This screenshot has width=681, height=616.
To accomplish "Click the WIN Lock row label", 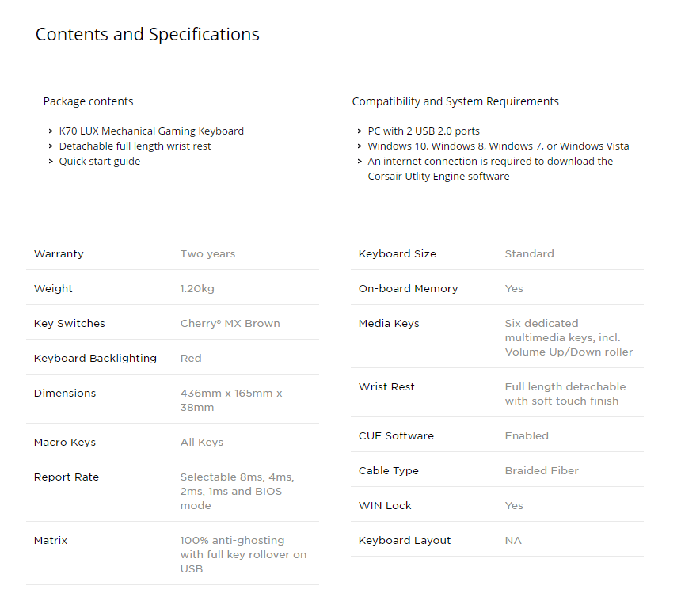I will pyautogui.click(x=385, y=506).
